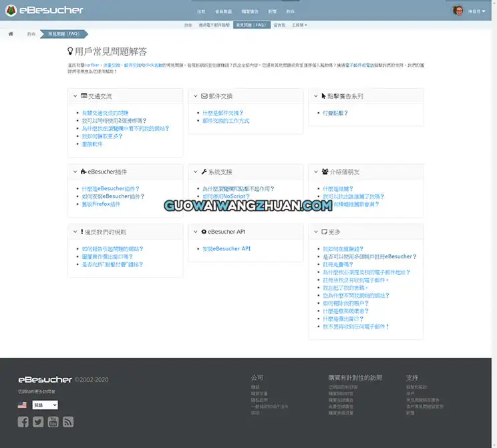The width and height of the screenshot is (497, 448).
Task: Click the 公司 footer column heading
Action: [257, 378]
